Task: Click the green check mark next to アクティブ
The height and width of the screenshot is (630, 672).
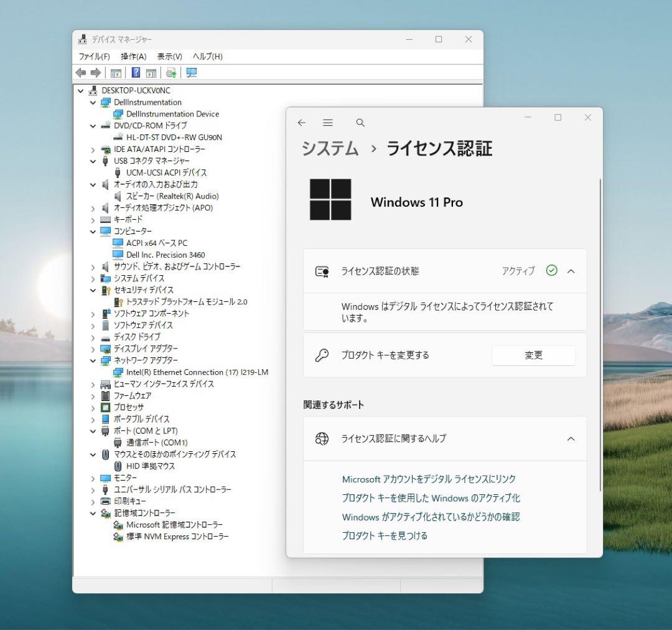Action: click(551, 270)
